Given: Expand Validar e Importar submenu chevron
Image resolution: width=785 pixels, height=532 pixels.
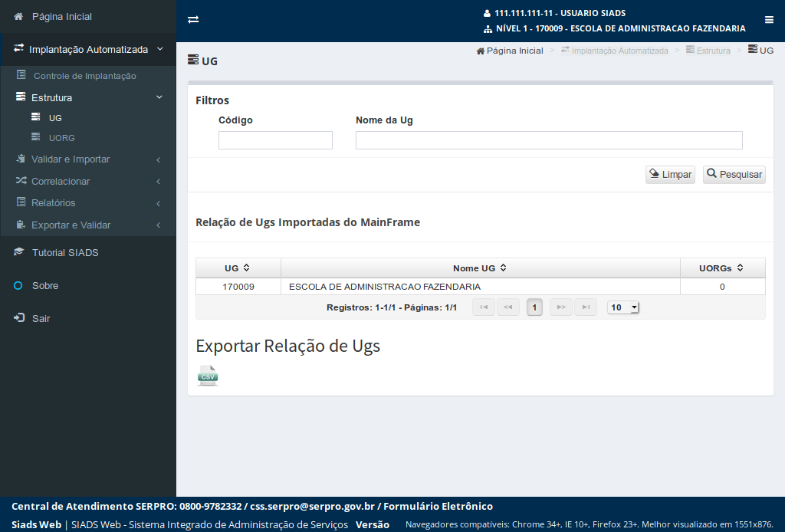Looking at the screenshot, I should click(x=158, y=159).
